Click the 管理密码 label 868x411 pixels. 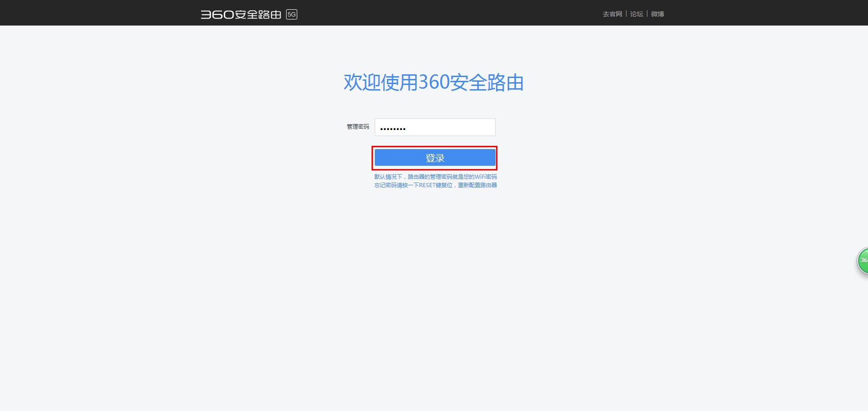coord(358,126)
